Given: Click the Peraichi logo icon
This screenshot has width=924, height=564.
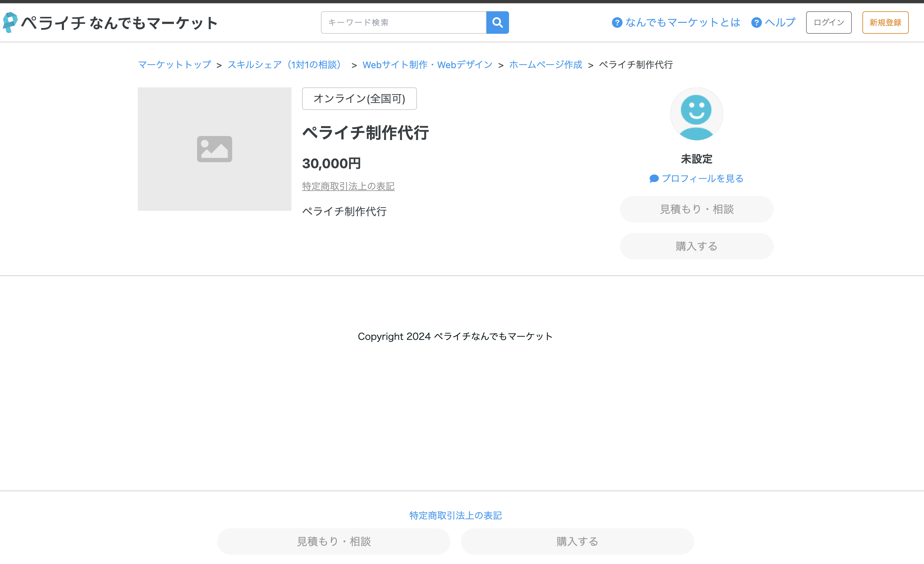Looking at the screenshot, I should tap(10, 23).
